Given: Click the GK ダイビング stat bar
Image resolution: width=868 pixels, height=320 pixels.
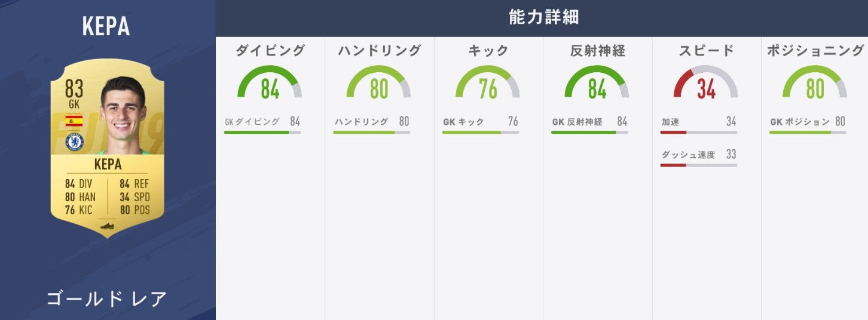Looking at the screenshot, I should 262,132.
